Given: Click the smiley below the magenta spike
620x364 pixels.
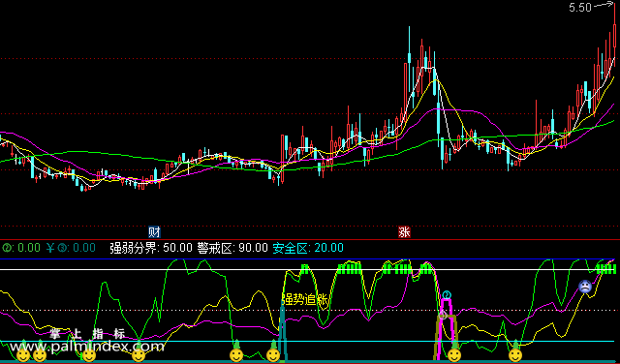Looking at the screenshot, I should click(454, 355).
